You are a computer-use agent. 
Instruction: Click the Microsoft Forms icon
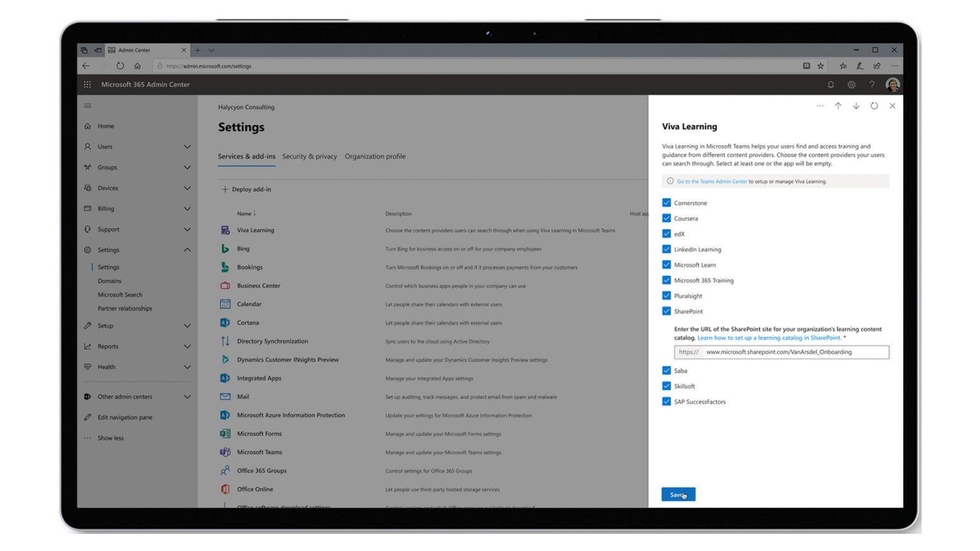[x=225, y=434]
